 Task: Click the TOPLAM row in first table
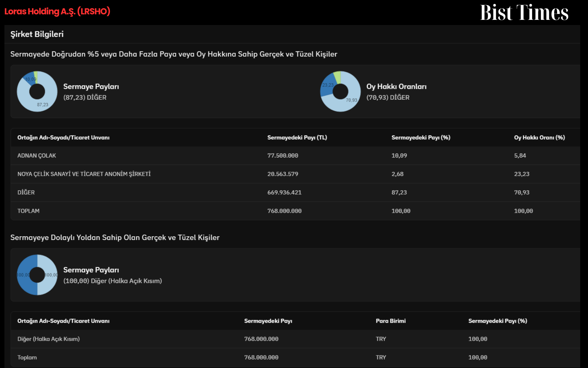295,211
